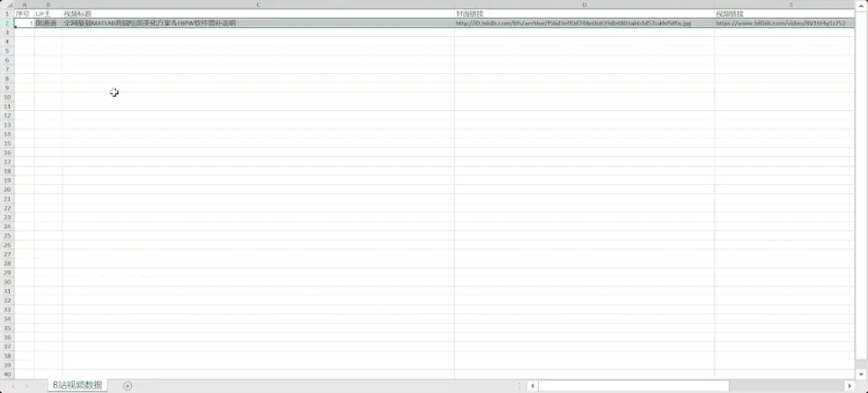Select column B header
The width and height of the screenshot is (868, 393).
coord(48,5)
